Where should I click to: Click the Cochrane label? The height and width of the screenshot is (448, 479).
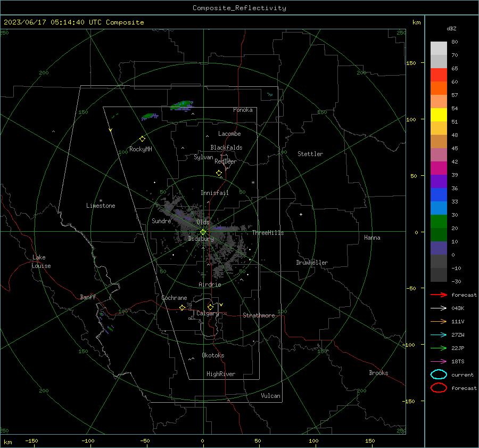coord(174,298)
